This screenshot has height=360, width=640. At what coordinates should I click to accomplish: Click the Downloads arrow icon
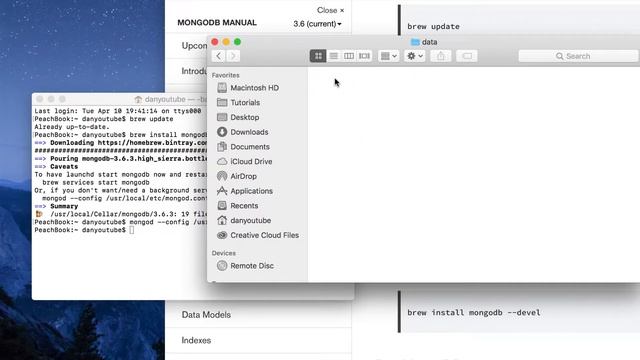click(x=222, y=132)
